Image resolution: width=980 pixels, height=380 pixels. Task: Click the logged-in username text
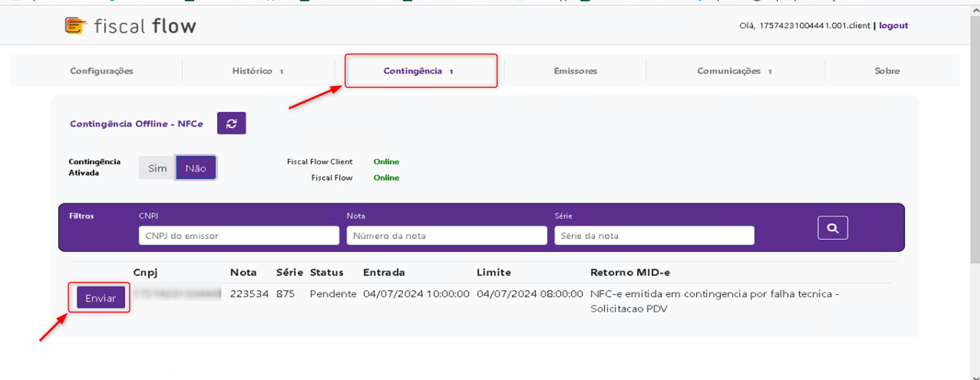tap(814, 25)
